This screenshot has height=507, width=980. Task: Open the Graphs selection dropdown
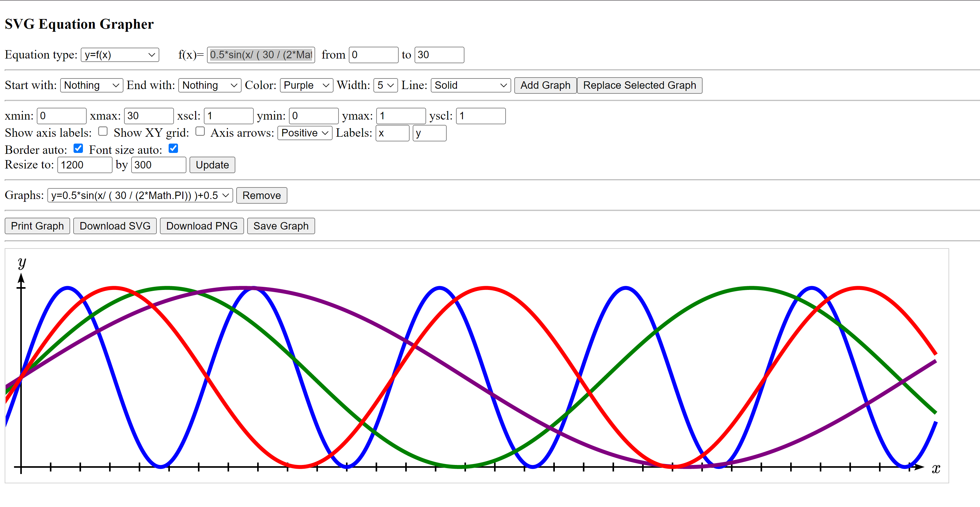(x=140, y=195)
